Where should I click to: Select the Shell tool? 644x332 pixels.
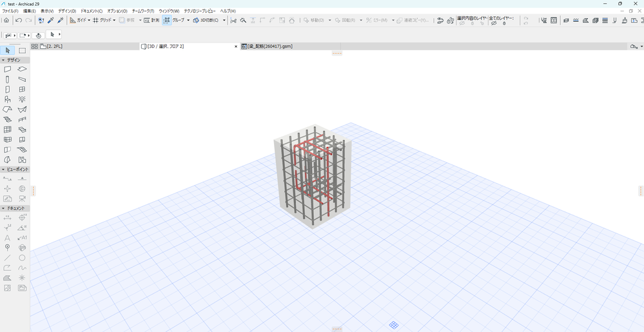22,110
